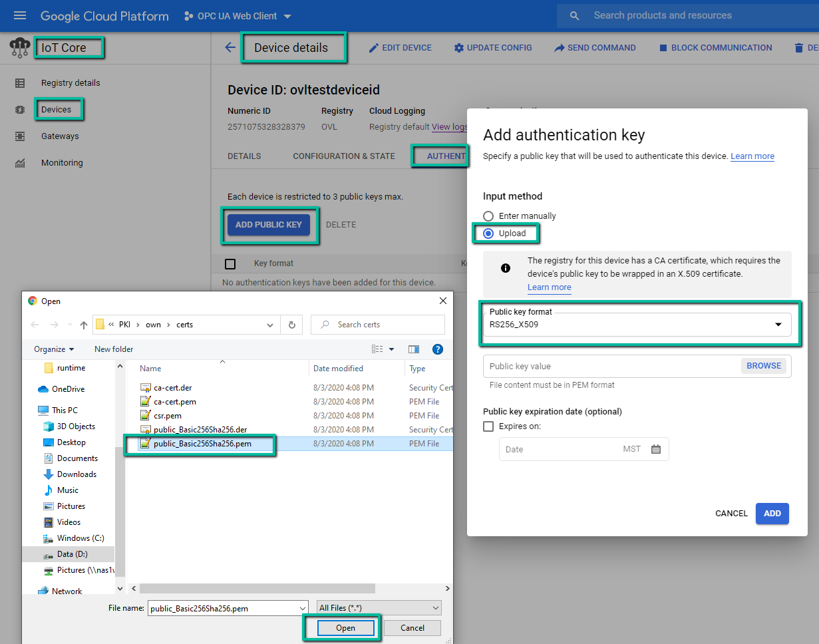Open the OPC UA Web Client project selector
This screenshot has width=819, height=644.
point(238,16)
